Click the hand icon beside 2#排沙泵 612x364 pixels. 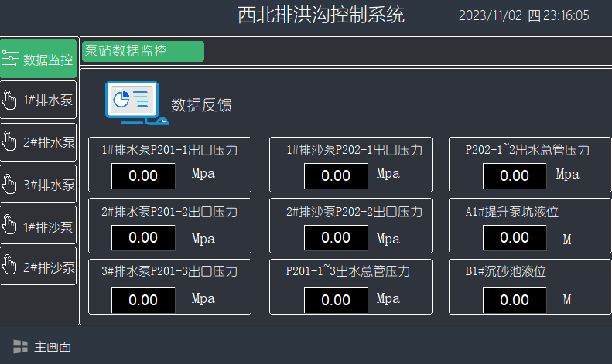pos(10,267)
